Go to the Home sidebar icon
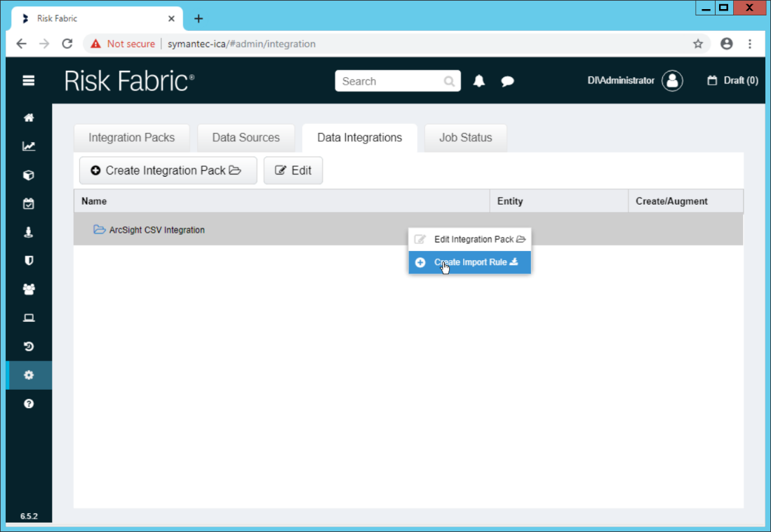Viewport: 771px width, 532px height. point(29,118)
